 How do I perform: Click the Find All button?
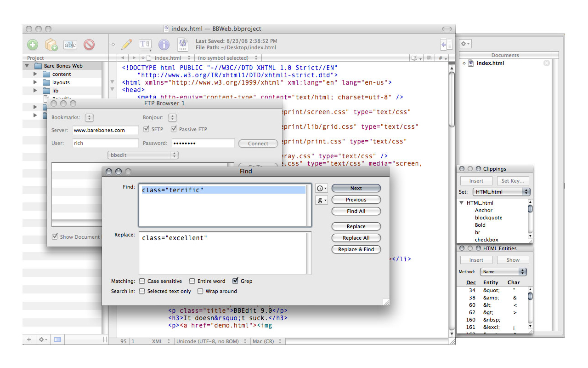[x=356, y=211]
